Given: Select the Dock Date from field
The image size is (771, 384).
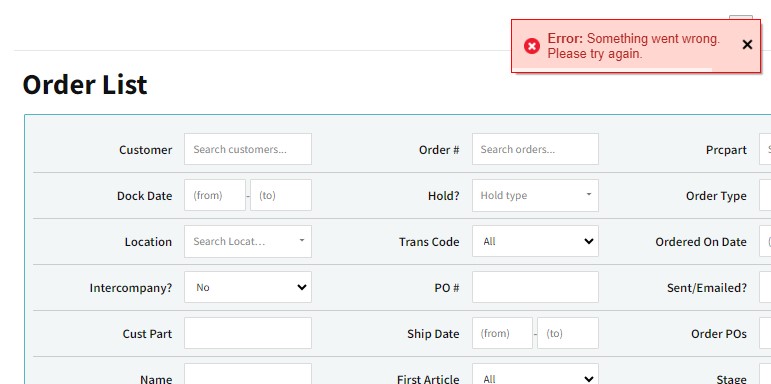Looking at the screenshot, I should (x=215, y=195).
